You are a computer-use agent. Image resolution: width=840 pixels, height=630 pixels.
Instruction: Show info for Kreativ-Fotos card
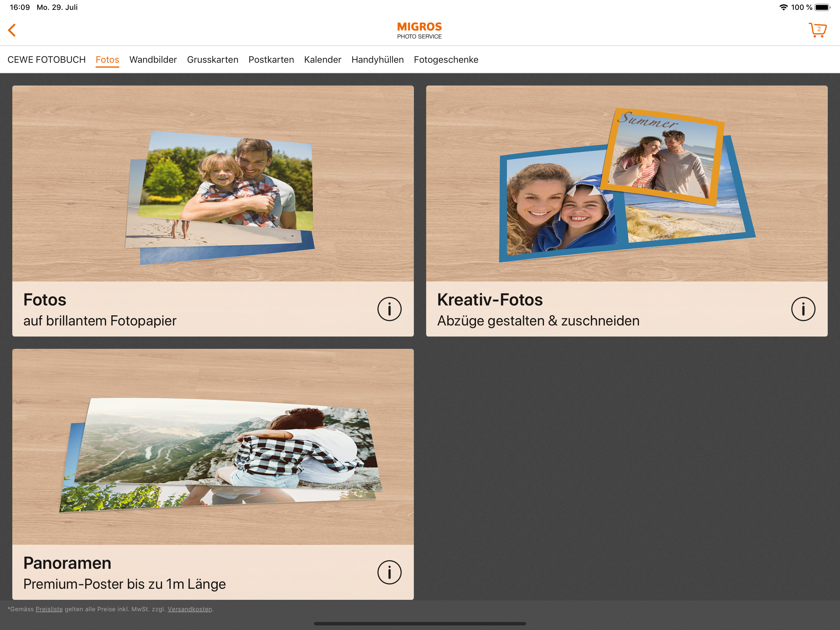point(803,309)
